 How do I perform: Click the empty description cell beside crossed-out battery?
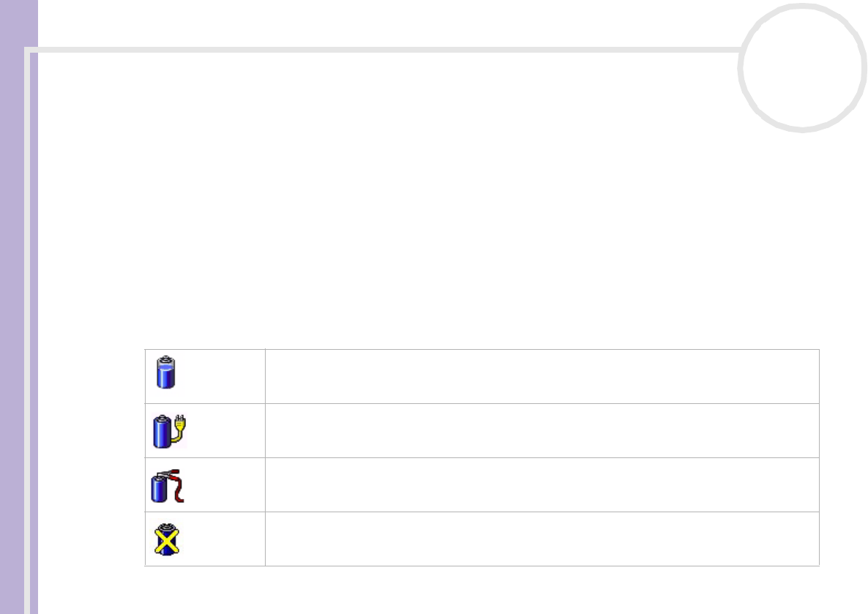542,539
